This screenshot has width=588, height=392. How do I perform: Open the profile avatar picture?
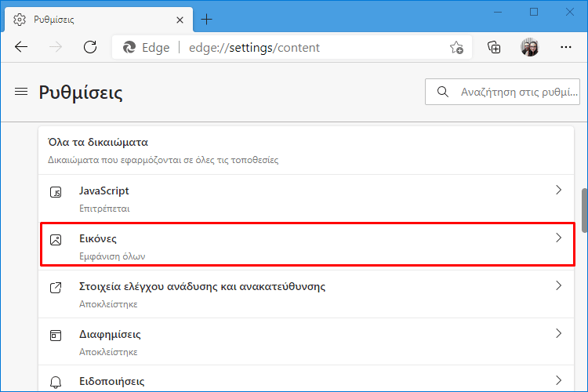pyautogui.click(x=529, y=47)
